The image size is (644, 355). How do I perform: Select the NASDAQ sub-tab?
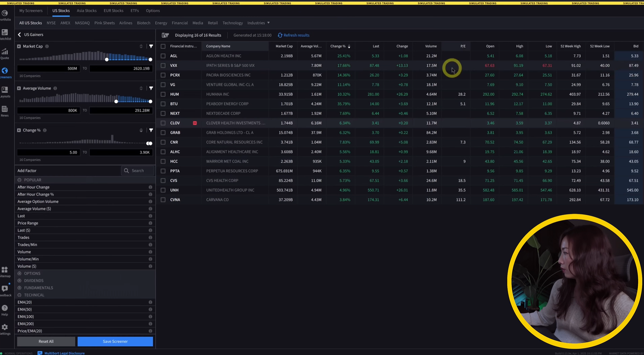click(82, 23)
